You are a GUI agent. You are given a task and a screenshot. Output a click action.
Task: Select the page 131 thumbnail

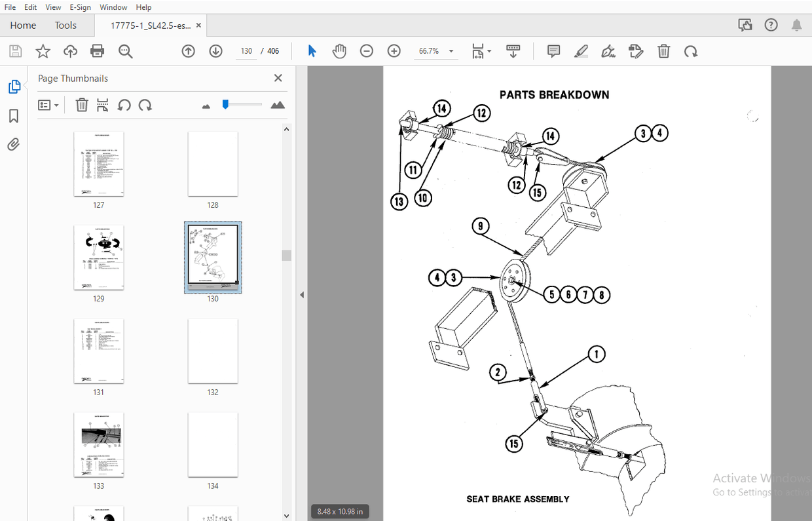click(x=98, y=351)
